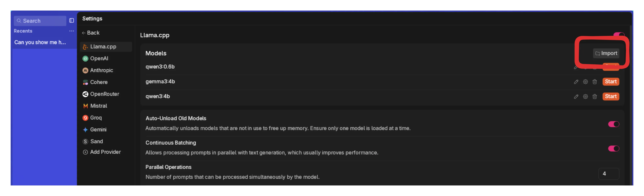
Task: Disable Auto-Unload Old Models
Action: [614, 124]
